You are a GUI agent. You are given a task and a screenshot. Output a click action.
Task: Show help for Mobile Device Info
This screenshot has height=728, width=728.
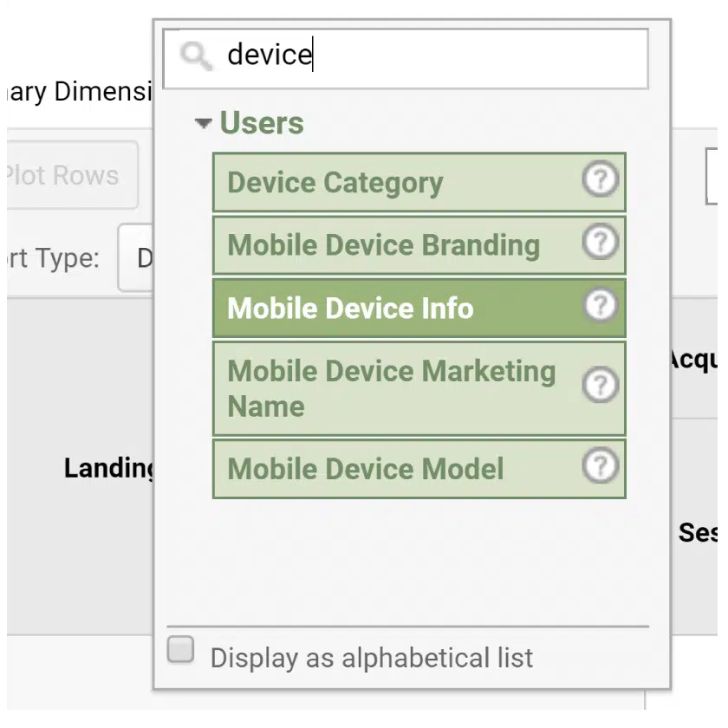pyautogui.click(x=600, y=306)
